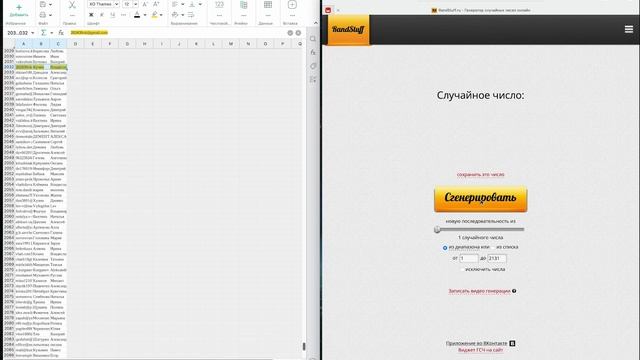Click Виджет ГСЧ на сайт link
Image resolution: width=640 pixels, height=360 pixels.
(480, 350)
